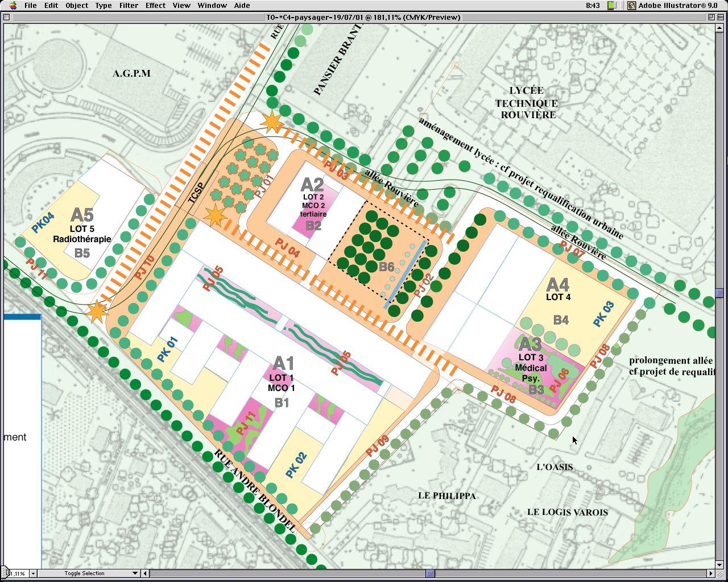Click the horizontal scrollbar left arrow

(x=146, y=573)
